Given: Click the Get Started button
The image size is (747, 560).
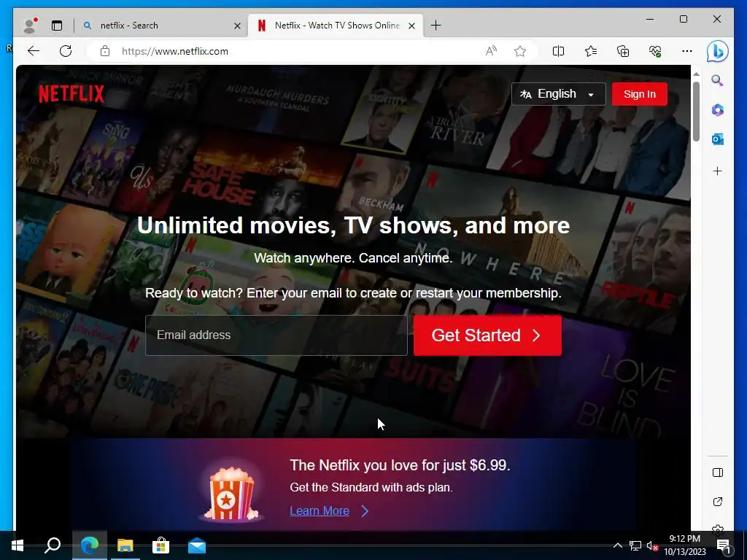Looking at the screenshot, I should click(487, 335).
